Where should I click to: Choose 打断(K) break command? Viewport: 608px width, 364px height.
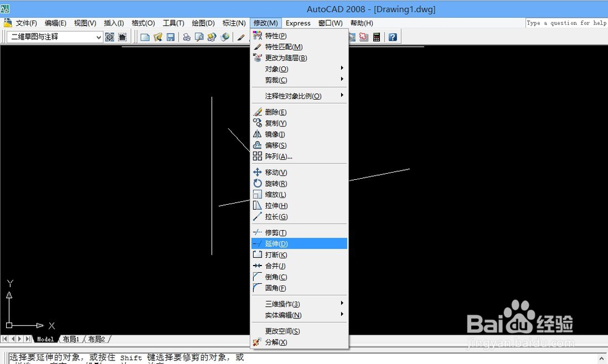click(x=299, y=255)
